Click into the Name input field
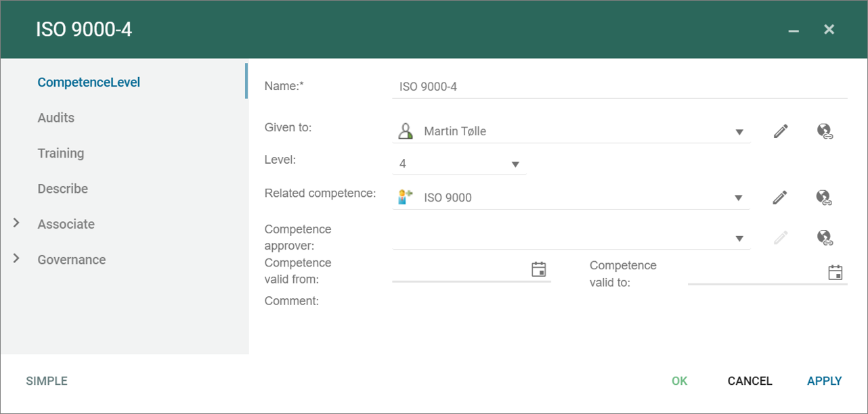The image size is (868, 414). click(619, 87)
